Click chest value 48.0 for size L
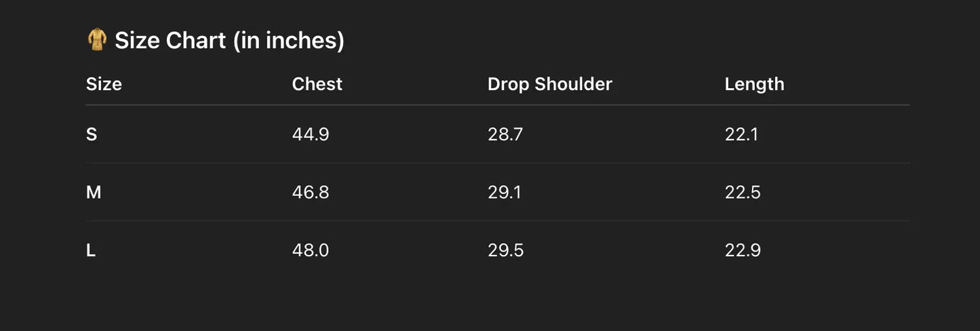Screen dimensions: 980x331 tap(311, 251)
